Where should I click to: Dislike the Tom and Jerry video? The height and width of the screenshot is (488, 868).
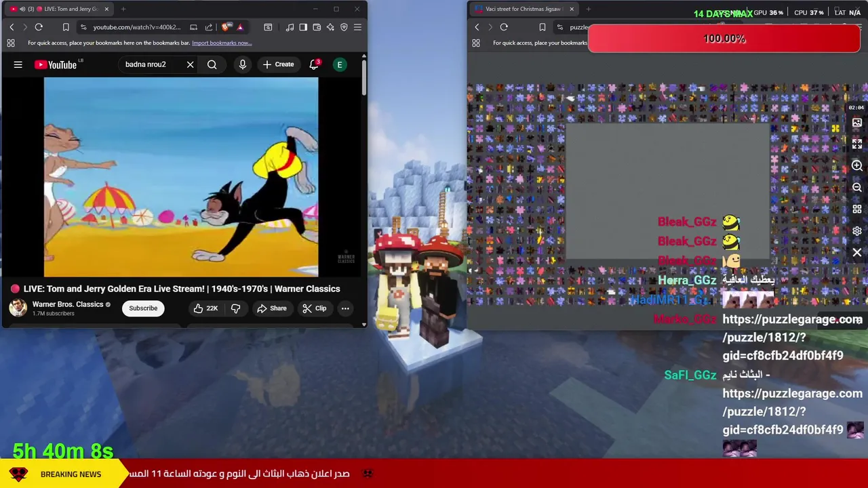(x=235, y=308)
